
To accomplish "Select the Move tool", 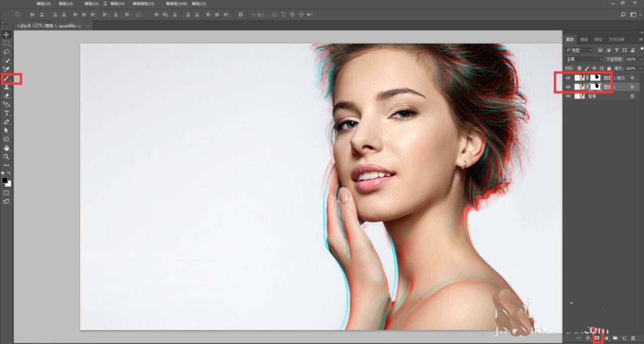I will point(6,35).
